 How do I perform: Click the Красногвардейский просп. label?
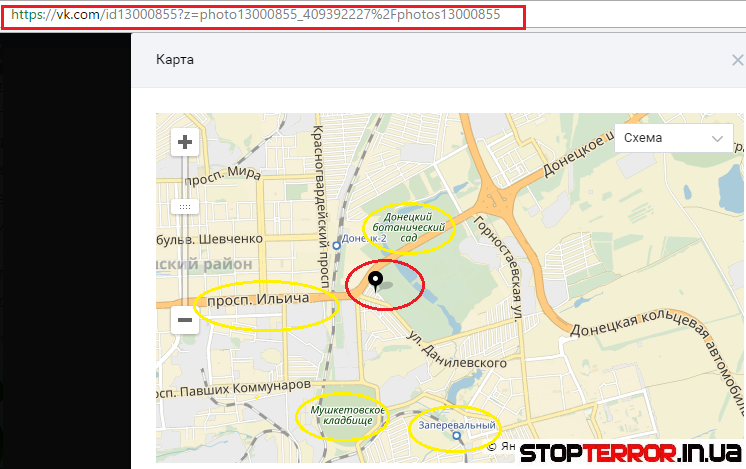(x=322, y=185)
